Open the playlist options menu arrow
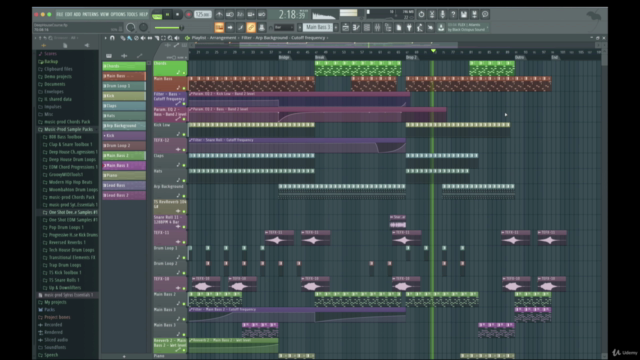Screen dimensions: 640x360 pyautogui.click(x=106, y=38)
